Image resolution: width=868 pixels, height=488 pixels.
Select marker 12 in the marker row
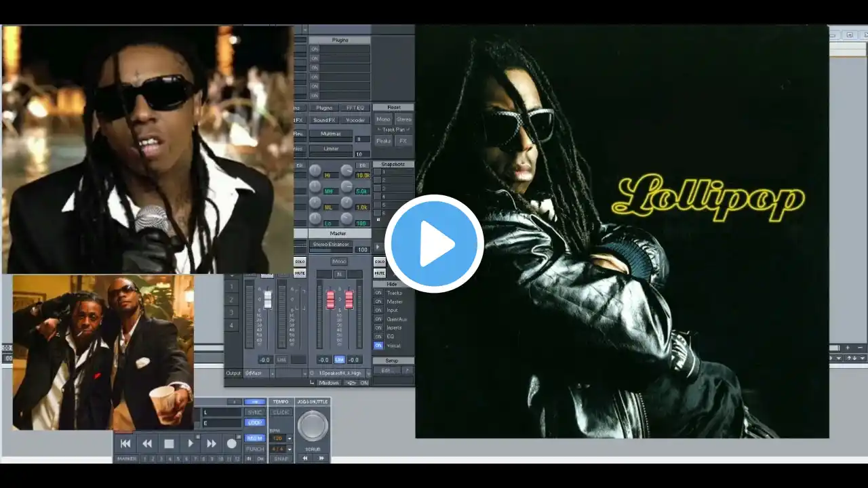(237, 459)
